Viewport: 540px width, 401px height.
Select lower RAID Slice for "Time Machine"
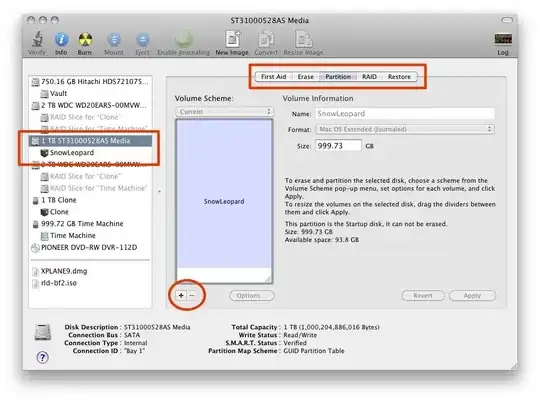click(91, 188)
